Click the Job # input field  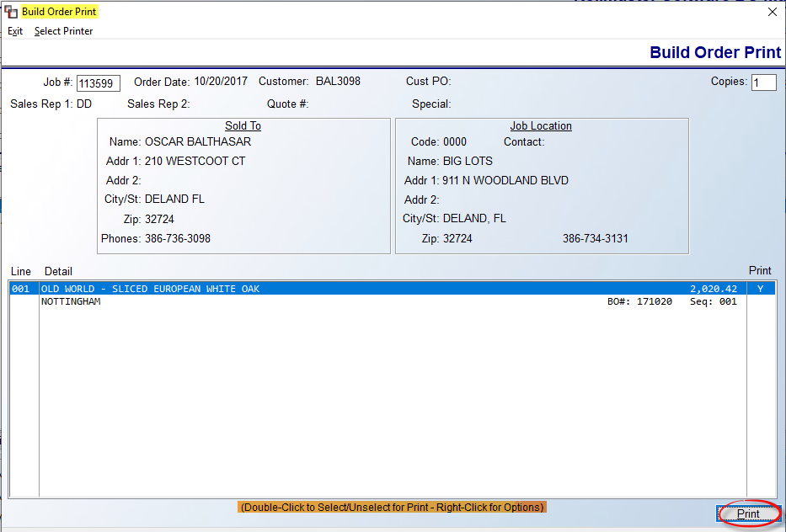(99, 83)
